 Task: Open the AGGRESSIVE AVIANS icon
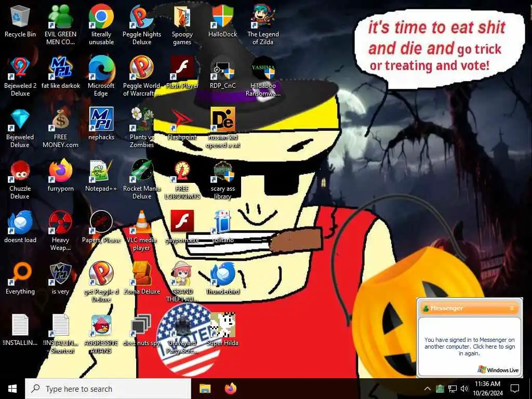(101, 325)
